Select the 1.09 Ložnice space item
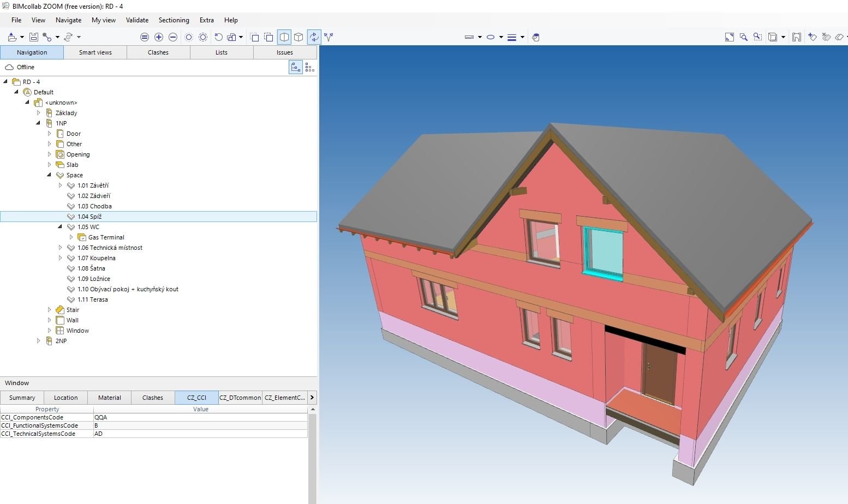Screen dimensions: 848x504 pyautogui.click(x=93, y=279)
